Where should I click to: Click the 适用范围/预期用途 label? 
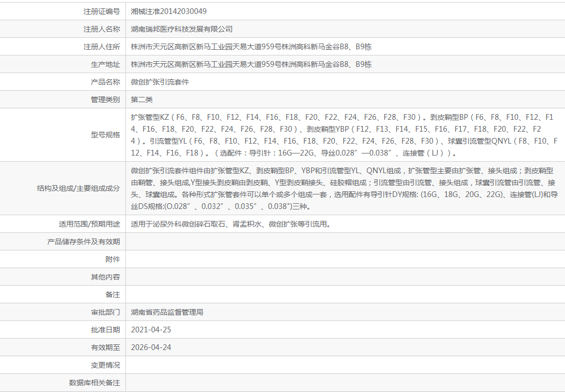tap(89, 224)
